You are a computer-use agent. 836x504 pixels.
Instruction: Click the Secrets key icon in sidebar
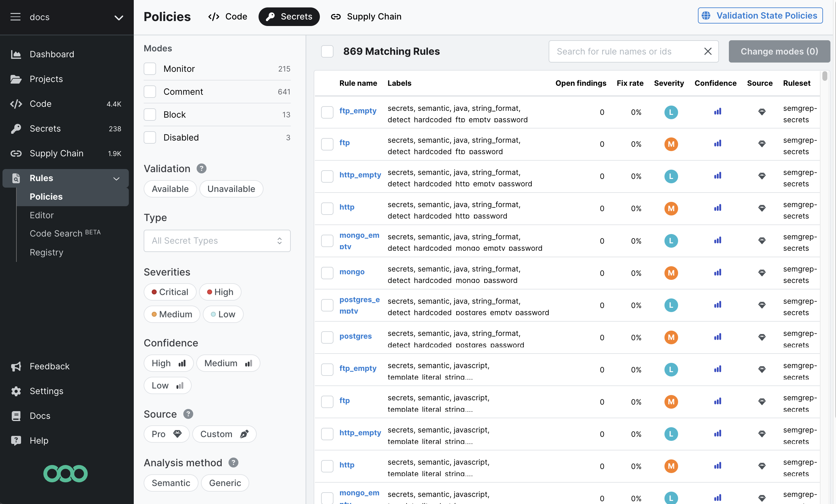(x=16, y=128)
